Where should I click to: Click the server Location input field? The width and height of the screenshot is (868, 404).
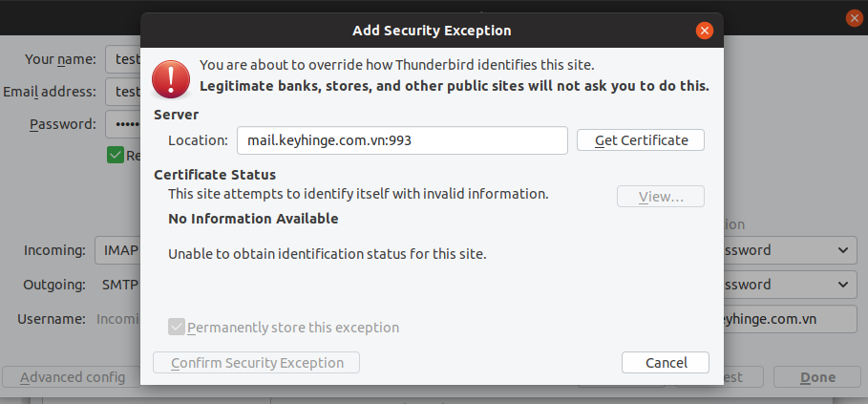pyautogui.click(x=402, y=140)
